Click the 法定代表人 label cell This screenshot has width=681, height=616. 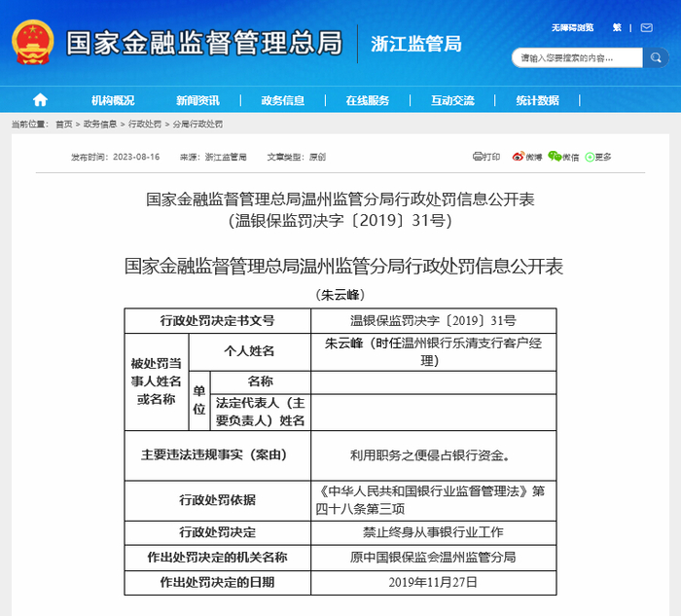tap(260, 412)
